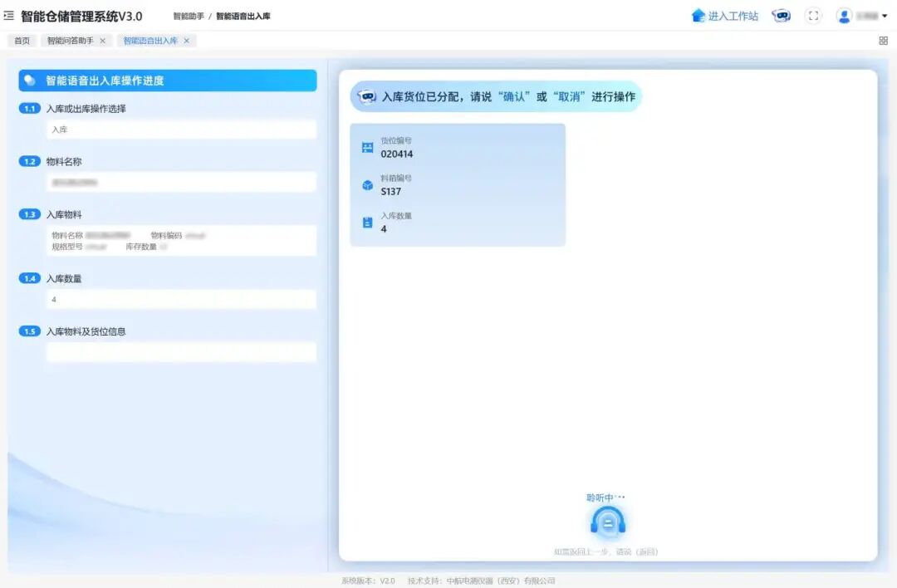Image resolution: width=897 pixels, height=588 pixels.
Task: Switch to 智能问答助手 tab
Action: [x=70, y=41]
